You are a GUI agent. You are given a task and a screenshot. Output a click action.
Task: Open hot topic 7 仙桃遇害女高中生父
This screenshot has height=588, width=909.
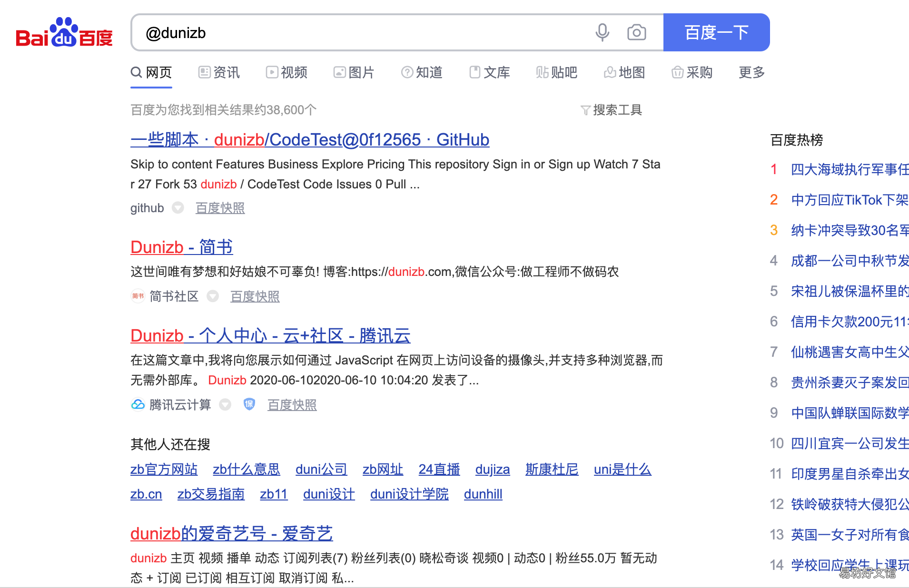click(x=850, y=352)
